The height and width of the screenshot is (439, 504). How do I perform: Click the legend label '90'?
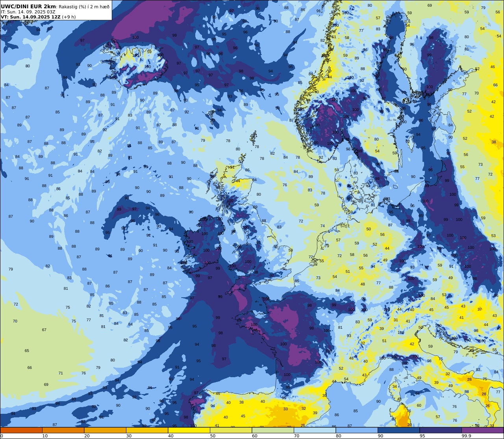coord(380,436)
